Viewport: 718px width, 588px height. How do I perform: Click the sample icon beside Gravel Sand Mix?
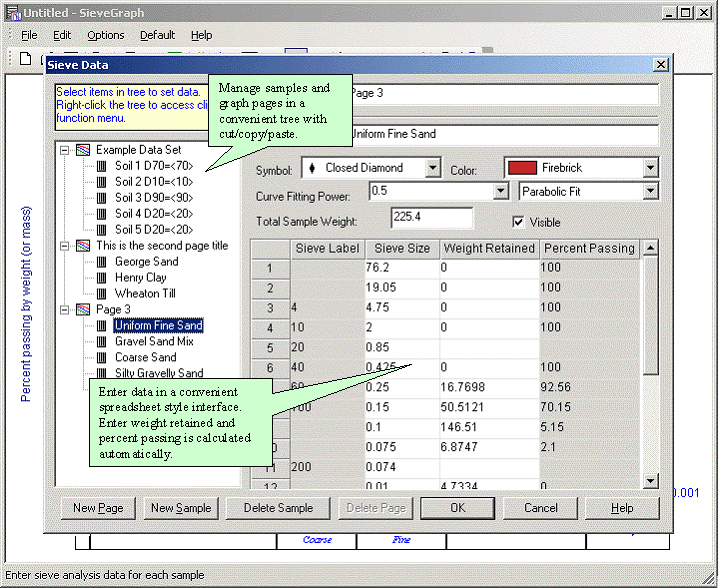(102, 342)
